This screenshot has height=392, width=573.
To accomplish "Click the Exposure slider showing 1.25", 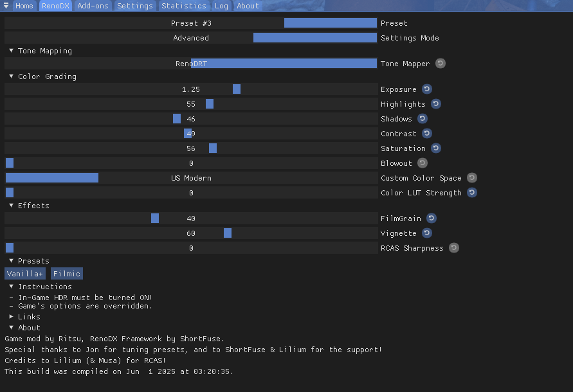I will tap(191, 89).
